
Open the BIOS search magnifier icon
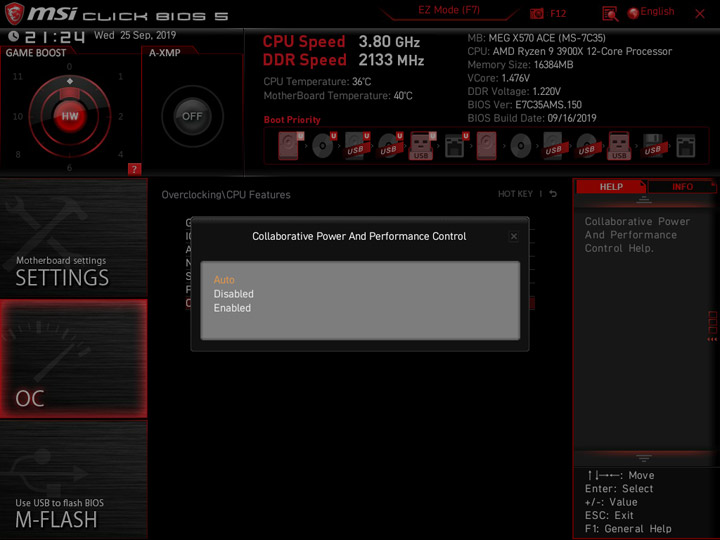click(x=610, y=14)
